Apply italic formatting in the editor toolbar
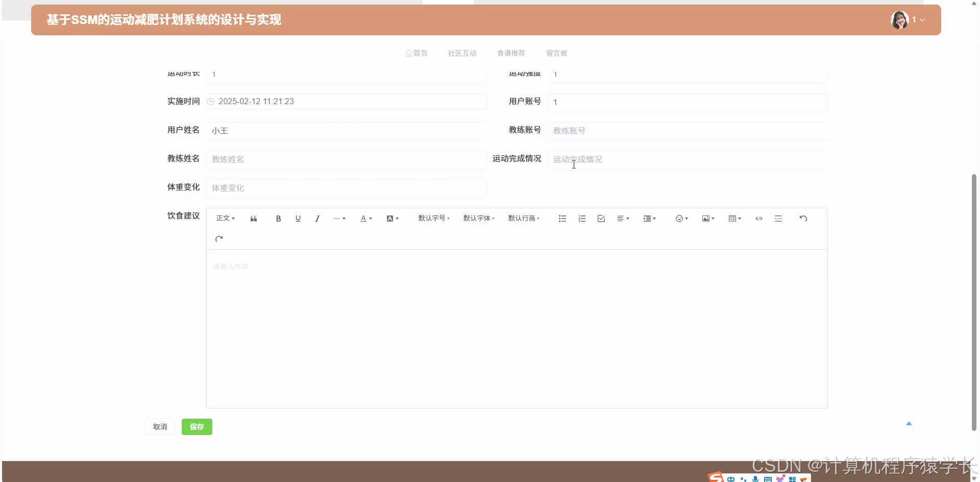The width and height of the screenshot is (980, 482). [317, 218]
